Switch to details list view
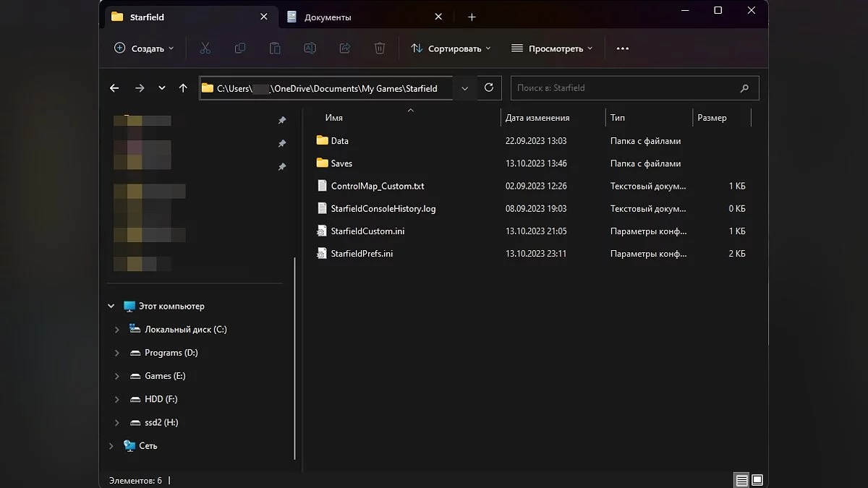868x488 pixels. pyautogui.click(x=741, y=480)
